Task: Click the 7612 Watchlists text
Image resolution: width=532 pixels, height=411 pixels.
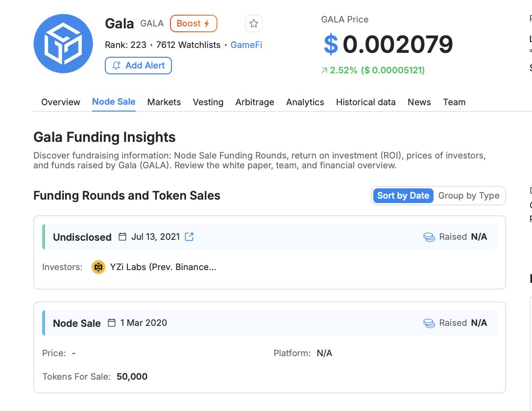Action: [x=188, y=45]
